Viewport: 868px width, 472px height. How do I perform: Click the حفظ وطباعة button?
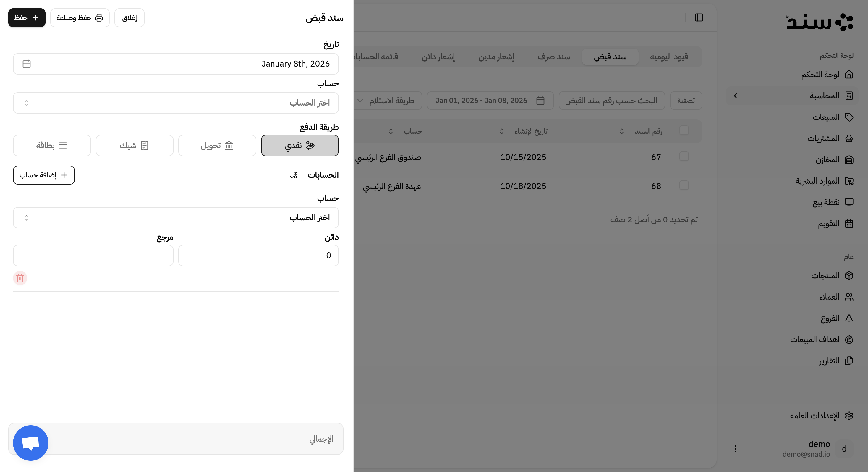(80, 17)
